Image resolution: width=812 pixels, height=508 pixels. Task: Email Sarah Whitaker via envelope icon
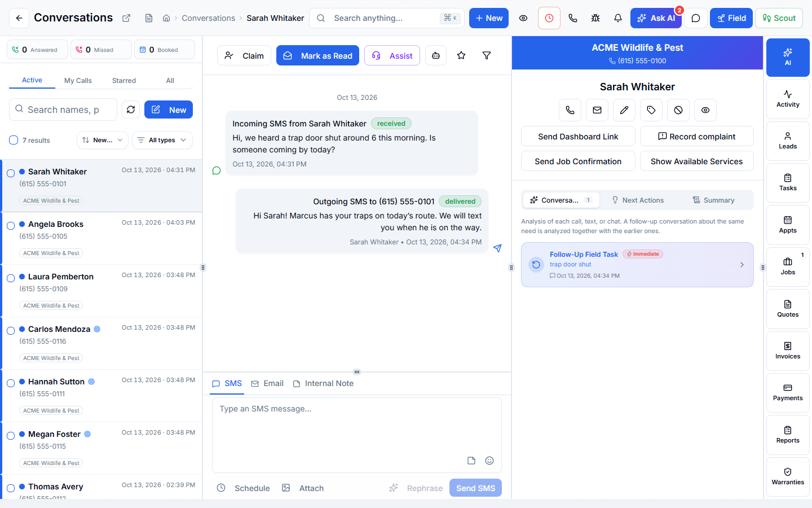click(597, 110)
